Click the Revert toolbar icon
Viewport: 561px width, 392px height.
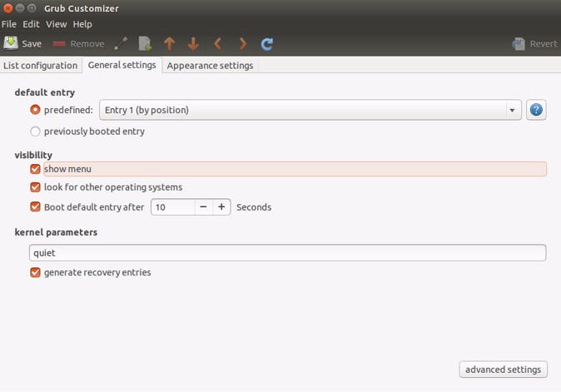click(x=519, y=43)
